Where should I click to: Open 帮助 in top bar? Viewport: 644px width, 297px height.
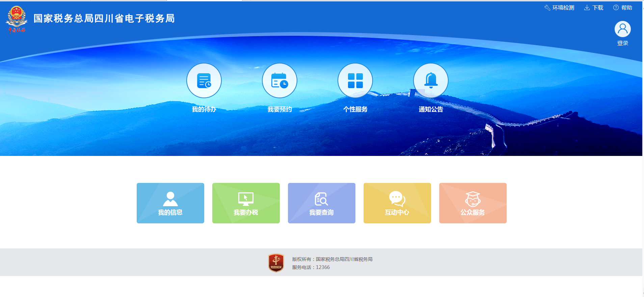pos(623,8)
